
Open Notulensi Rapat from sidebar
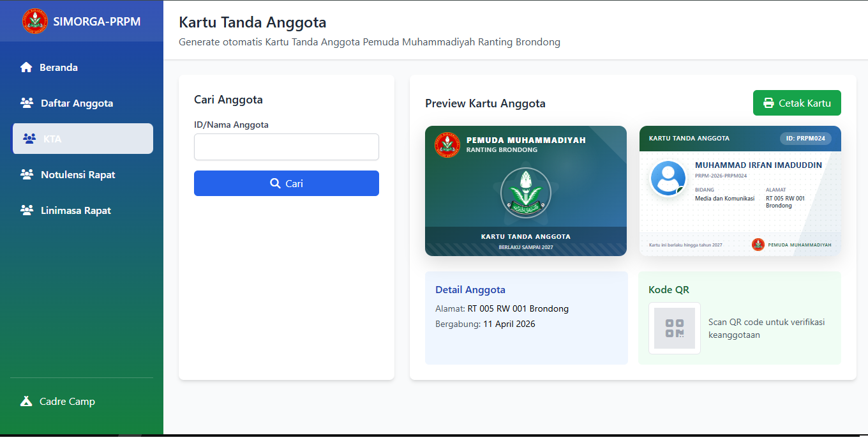pyautogui.click(x=78, y=175)
